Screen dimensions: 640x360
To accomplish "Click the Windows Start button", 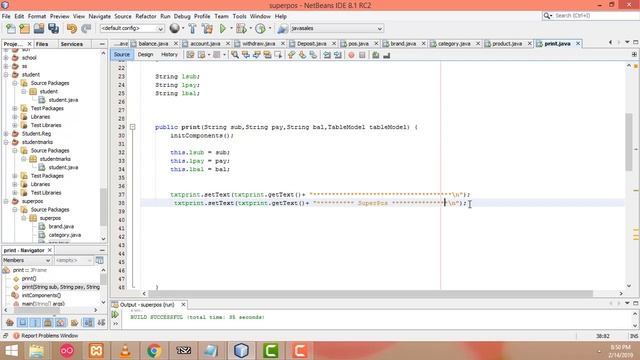I will pos(11,351).
